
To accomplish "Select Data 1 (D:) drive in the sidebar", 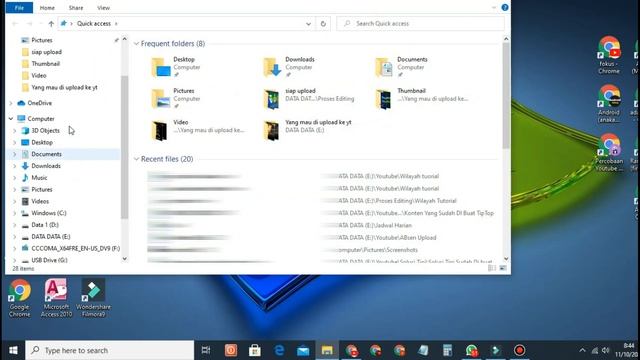I will 45,225.
